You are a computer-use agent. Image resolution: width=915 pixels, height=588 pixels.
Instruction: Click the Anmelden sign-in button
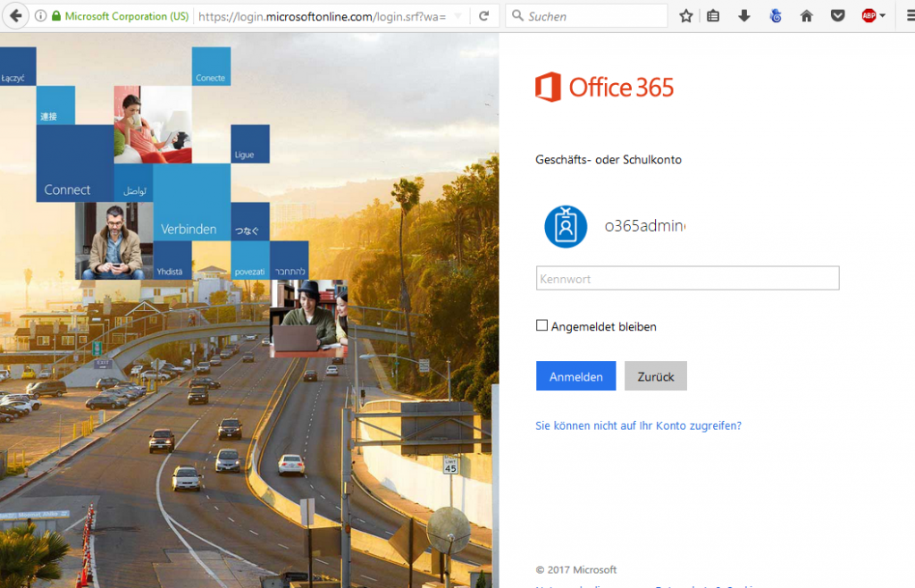(x=575, y=375)
